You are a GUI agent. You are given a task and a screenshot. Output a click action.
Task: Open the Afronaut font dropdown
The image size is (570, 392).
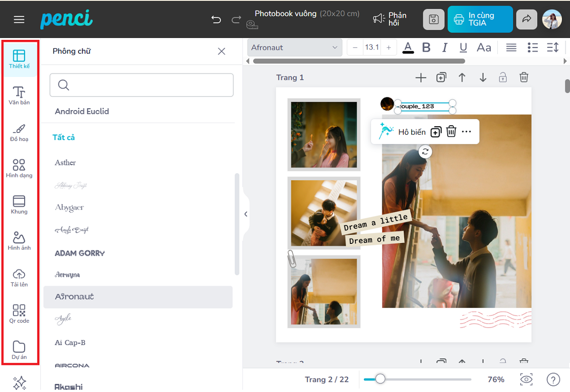(294, 47)
